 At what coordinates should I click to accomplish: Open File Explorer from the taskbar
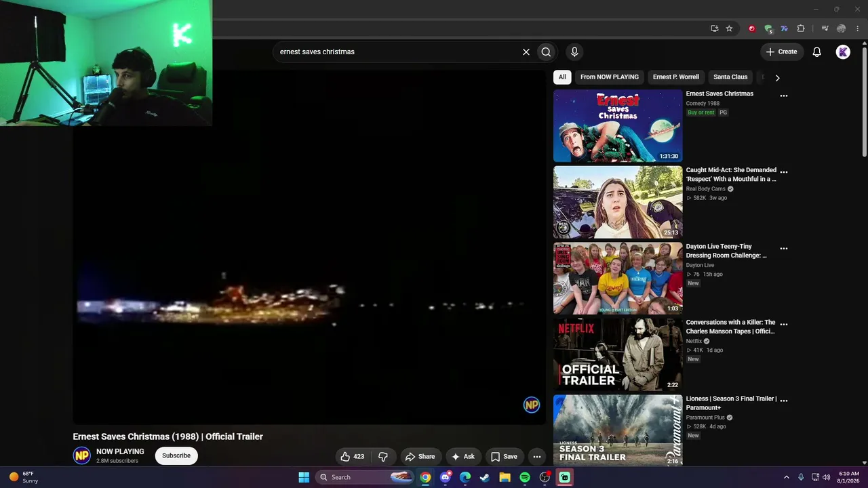[x=505, y=477]
